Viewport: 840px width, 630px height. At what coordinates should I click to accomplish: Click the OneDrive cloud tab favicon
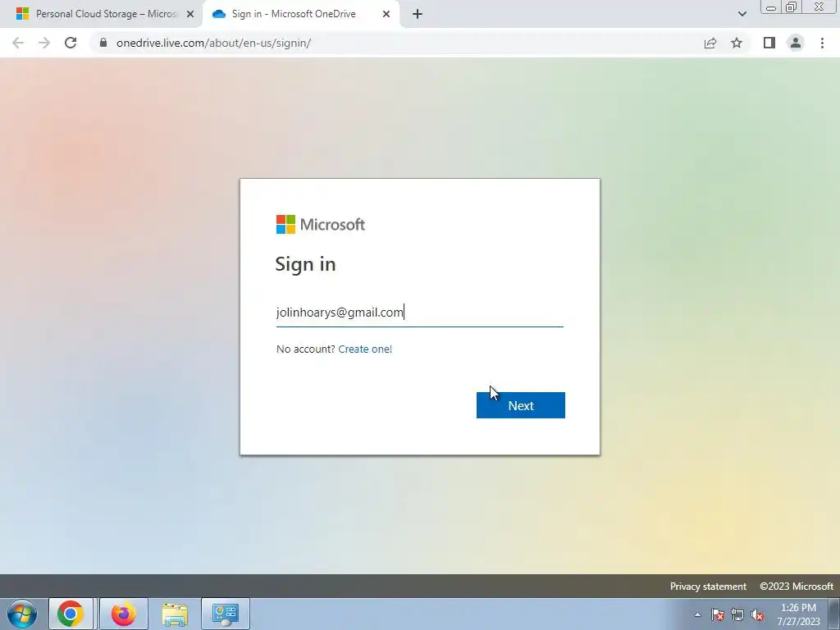click(218, 14)
